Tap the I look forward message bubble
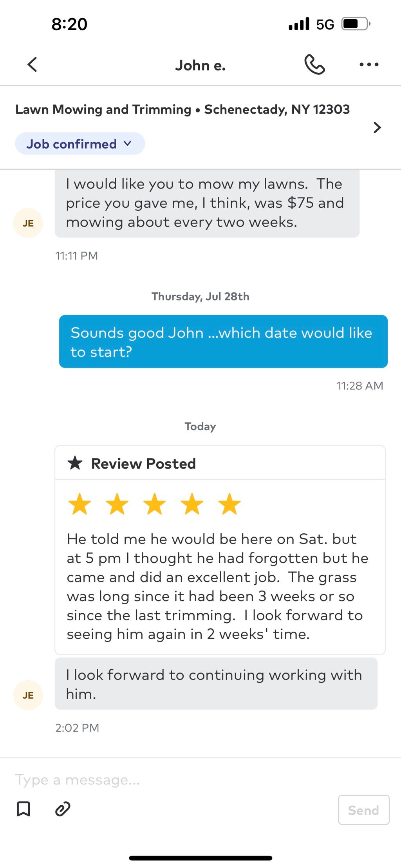This screenshot has height=868, width=401. [216, 684]
